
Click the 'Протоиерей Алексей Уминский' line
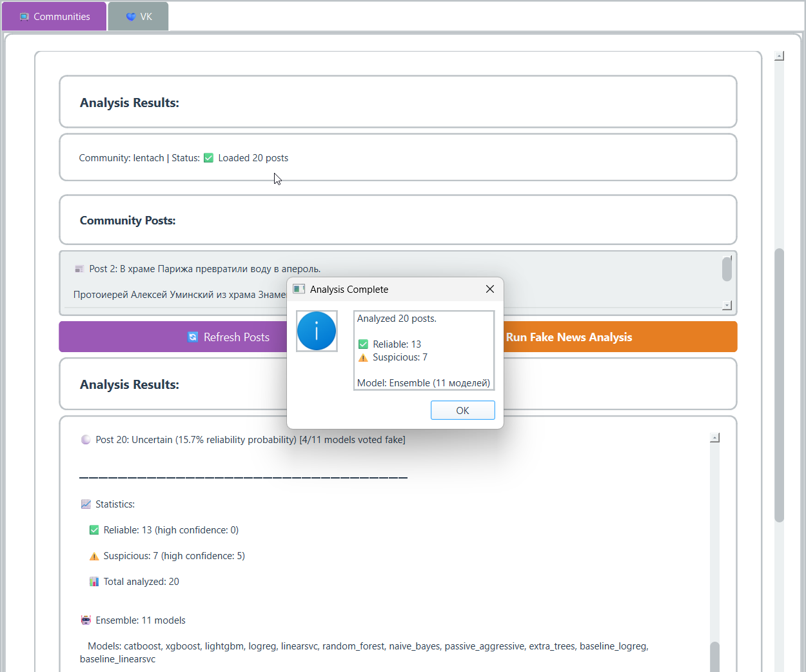point(180,295)
